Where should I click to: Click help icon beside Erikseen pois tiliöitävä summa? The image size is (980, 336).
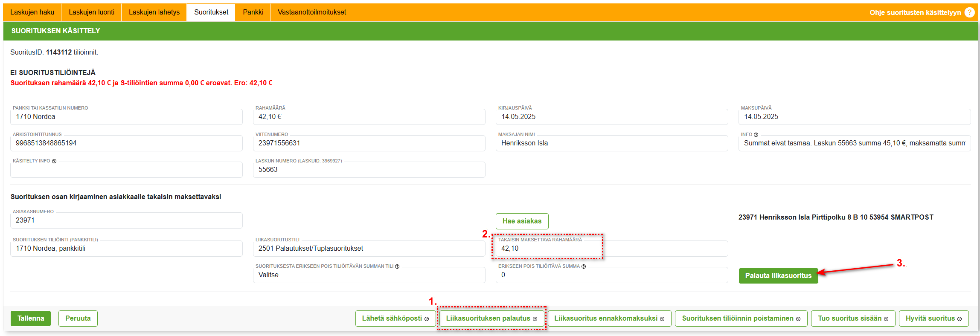click(584, 266)
